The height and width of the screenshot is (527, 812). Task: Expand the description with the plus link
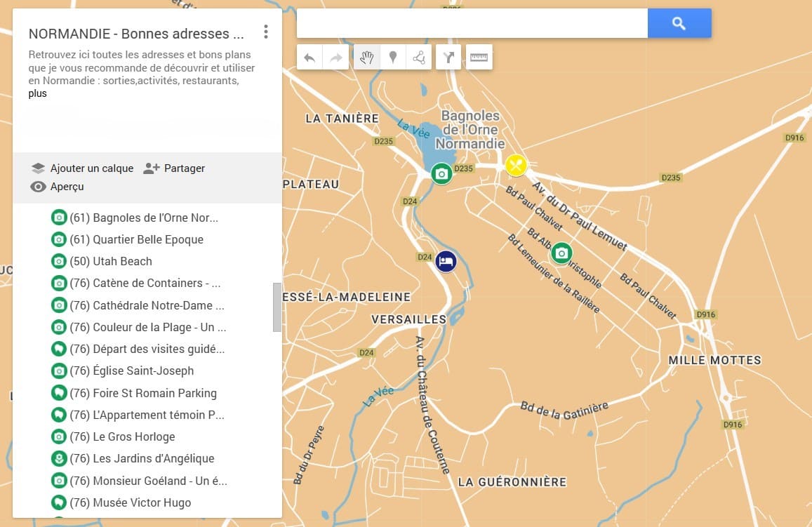pos(37,94)
